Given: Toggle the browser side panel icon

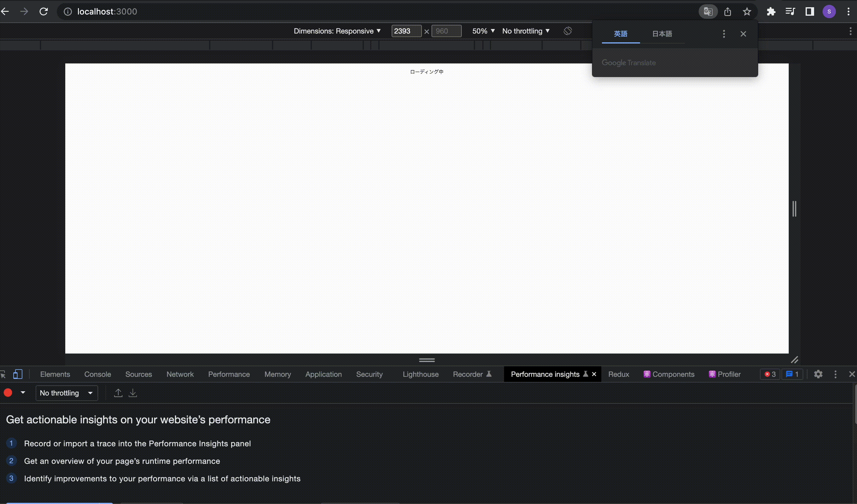Looking at the screenshot, I should [810, 11].
